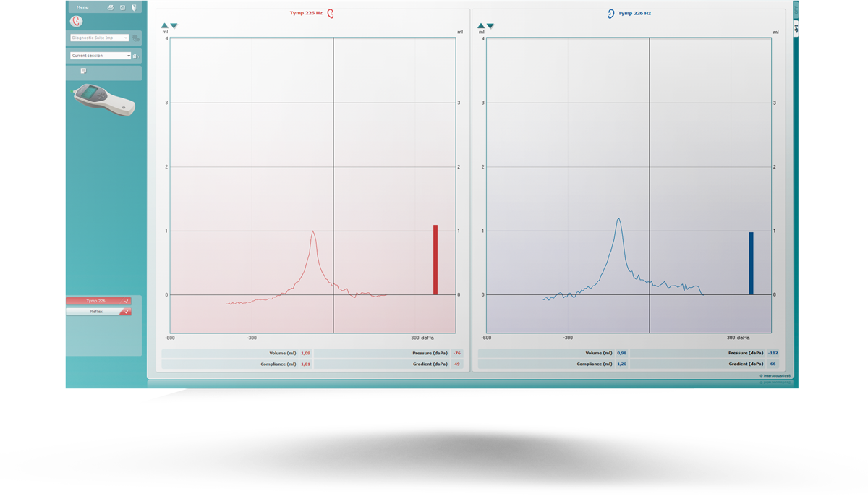868x499 pixels.
Task: Toggle the Tymp 226 checkmark
Action: pos(127,301)
